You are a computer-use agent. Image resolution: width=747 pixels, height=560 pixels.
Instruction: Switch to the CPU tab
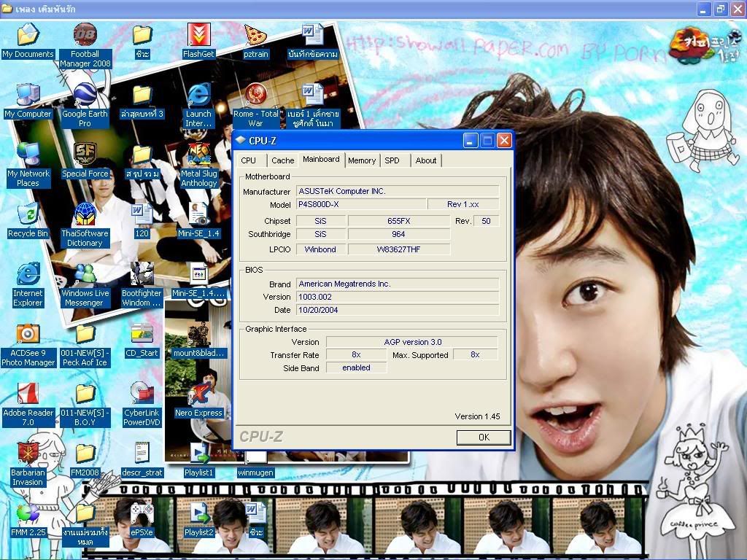pyautogui.click(x=249, y=160)
